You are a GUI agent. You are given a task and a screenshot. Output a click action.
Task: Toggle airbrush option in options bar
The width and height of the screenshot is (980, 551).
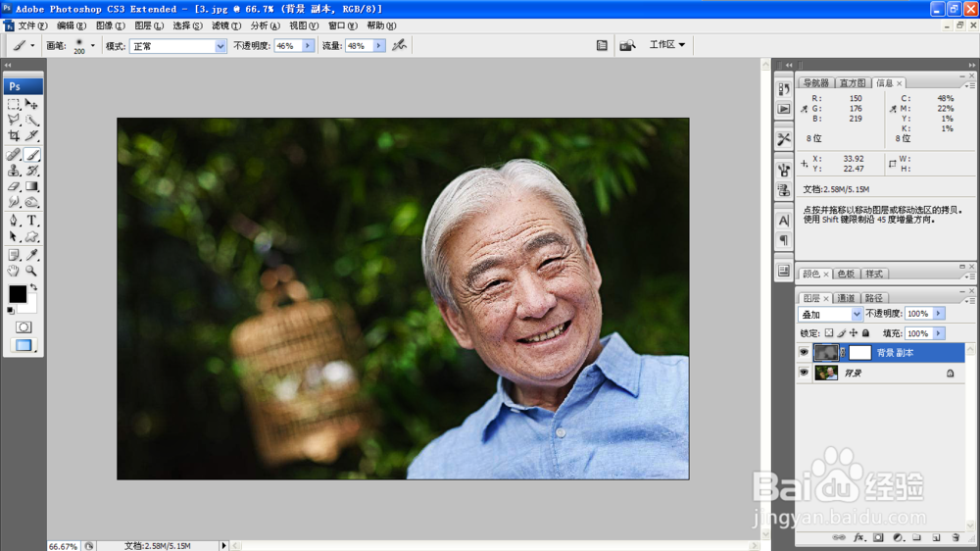(399, 45)
